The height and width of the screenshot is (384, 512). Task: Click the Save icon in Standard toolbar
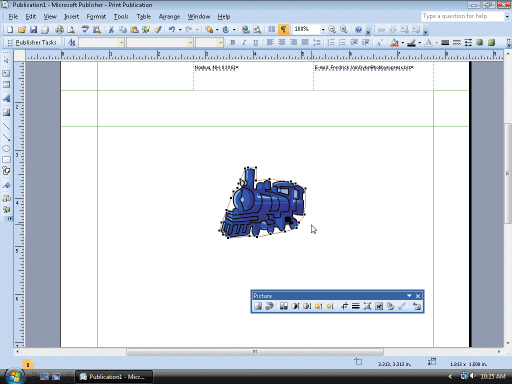point(33,30)
